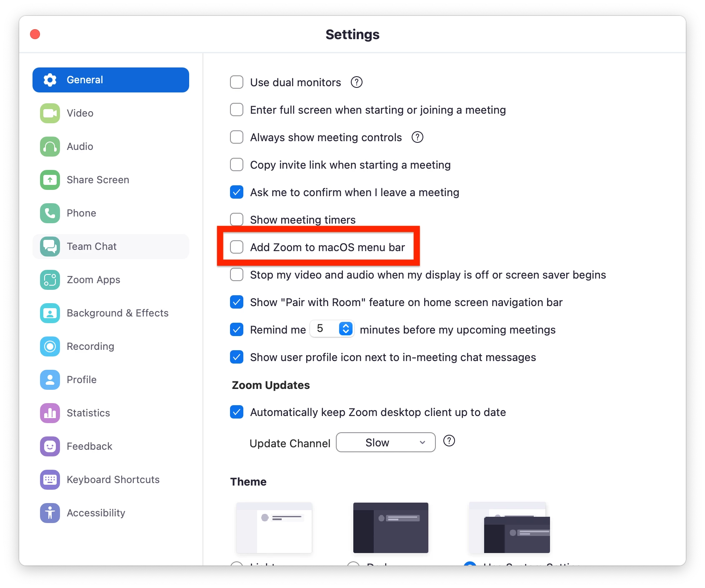Click the Statistics bar chart icon
The height and width of the screenshot is (588, 705).
pyautogui.click(x=50, y=413)
